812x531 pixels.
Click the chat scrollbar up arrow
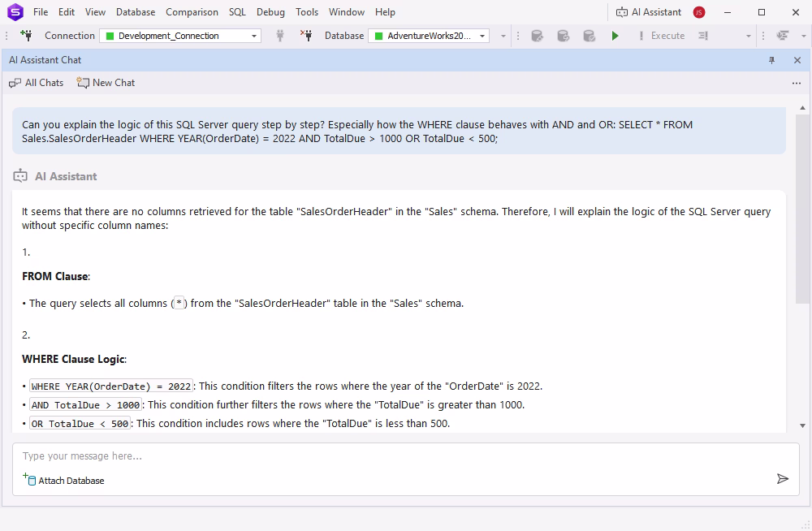coord(803,108)
